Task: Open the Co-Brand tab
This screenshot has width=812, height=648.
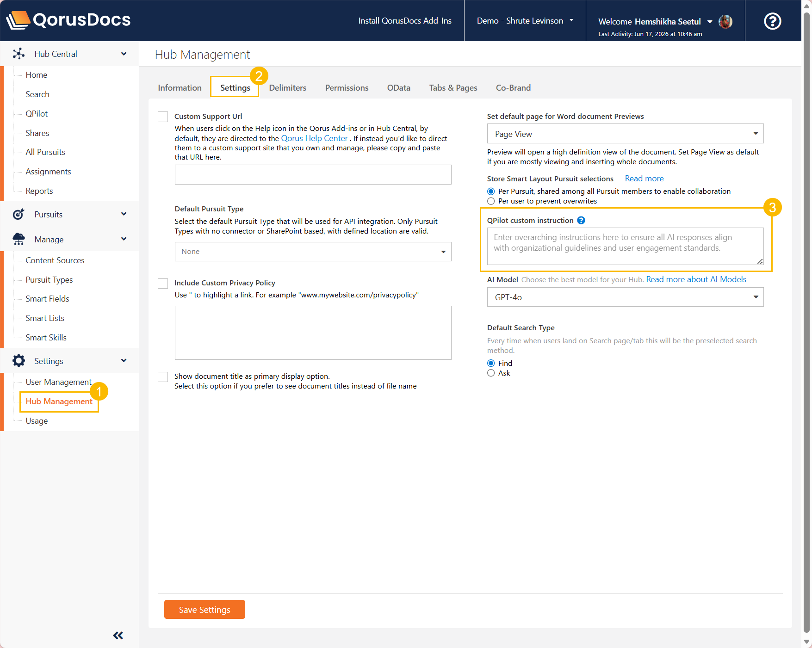Action: pos(513,88)
